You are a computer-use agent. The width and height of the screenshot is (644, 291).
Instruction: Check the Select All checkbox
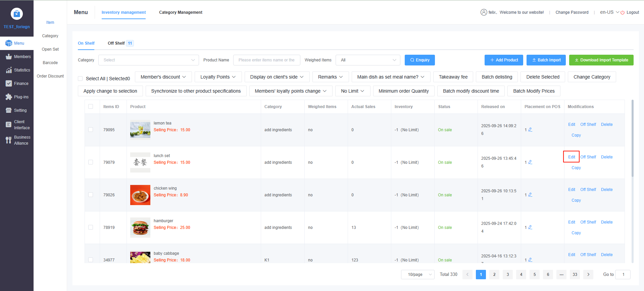pos(80,79)
